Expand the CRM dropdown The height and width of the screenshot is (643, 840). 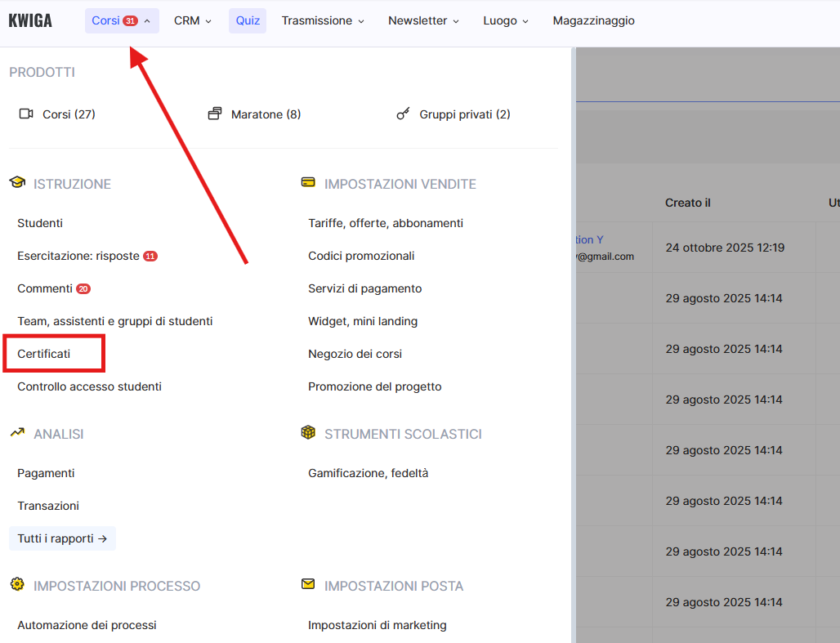193,20
